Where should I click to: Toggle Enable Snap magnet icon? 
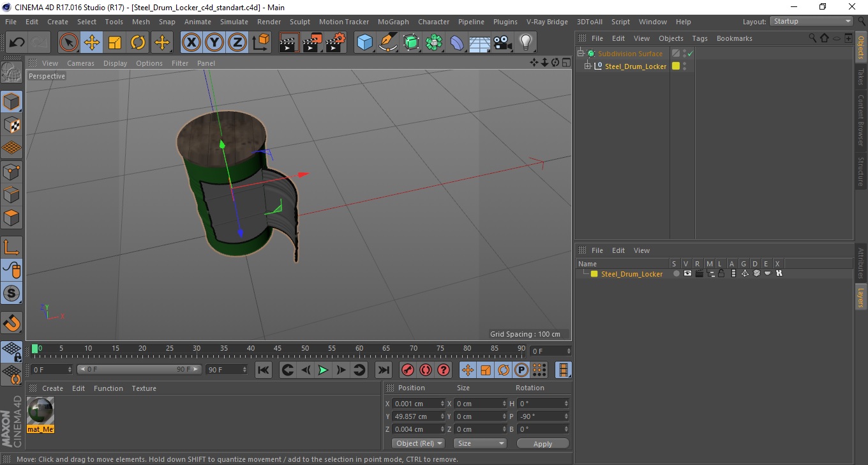(11, 323)
